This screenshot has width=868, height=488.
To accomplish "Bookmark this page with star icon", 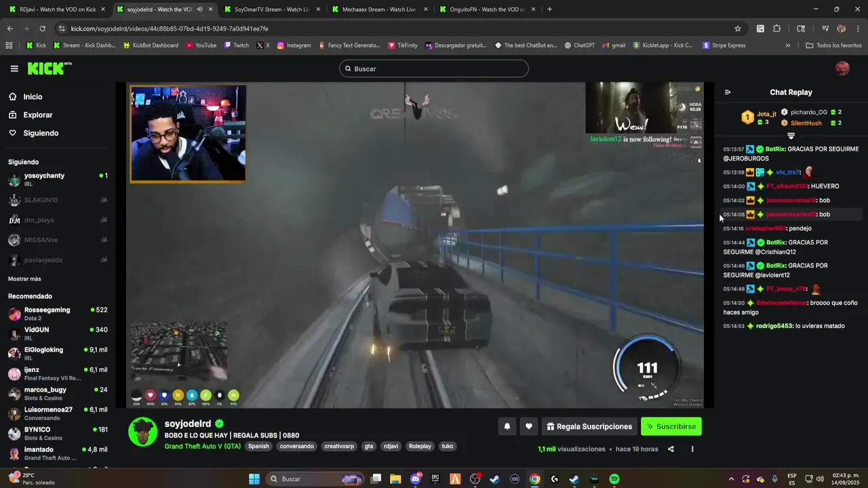I will tap(738, 28).
